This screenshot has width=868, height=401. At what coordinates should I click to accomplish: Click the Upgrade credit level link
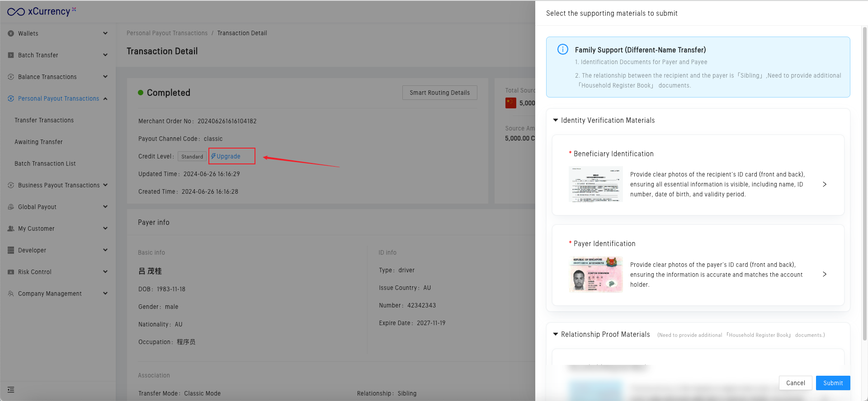(x=226, y=156)
